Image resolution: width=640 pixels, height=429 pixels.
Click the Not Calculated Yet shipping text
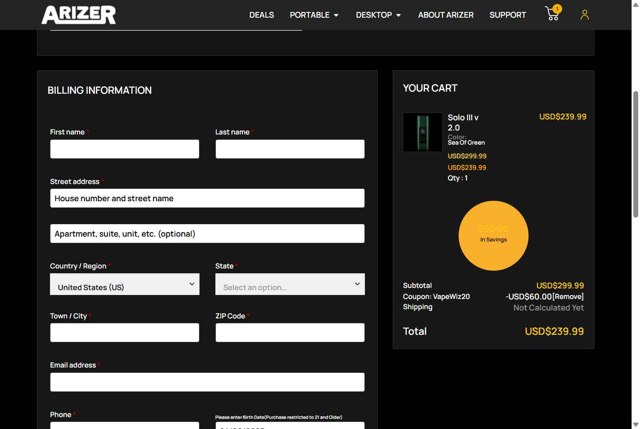point(548,308)
